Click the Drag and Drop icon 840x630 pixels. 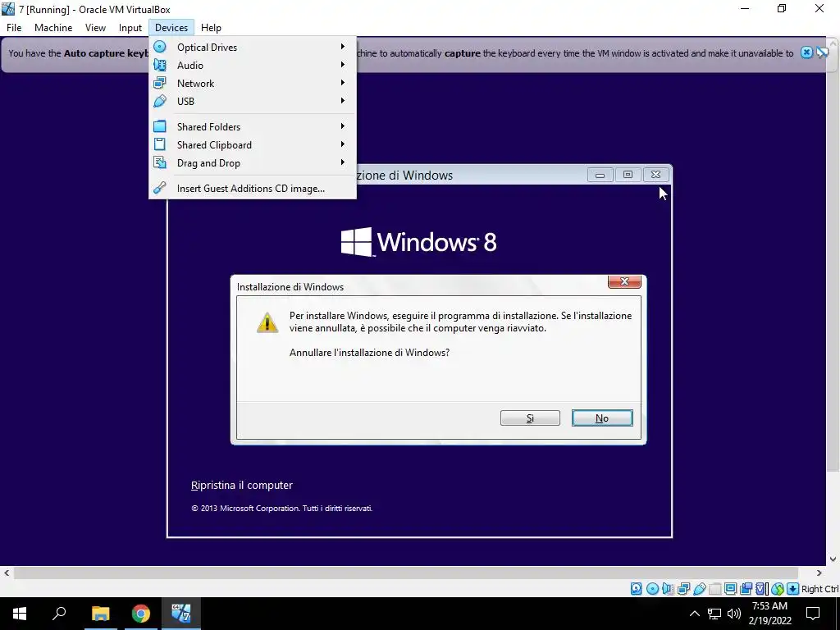click(x=160, y=163)
